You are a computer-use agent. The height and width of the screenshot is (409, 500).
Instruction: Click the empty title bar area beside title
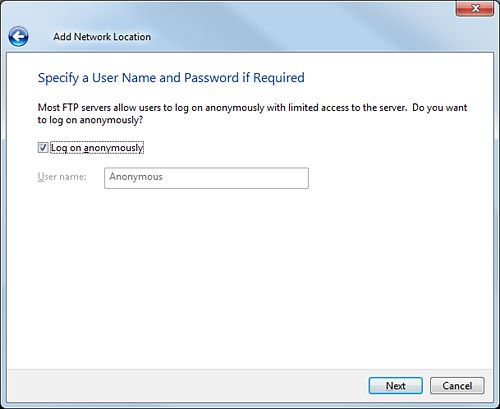click(300, 33)
